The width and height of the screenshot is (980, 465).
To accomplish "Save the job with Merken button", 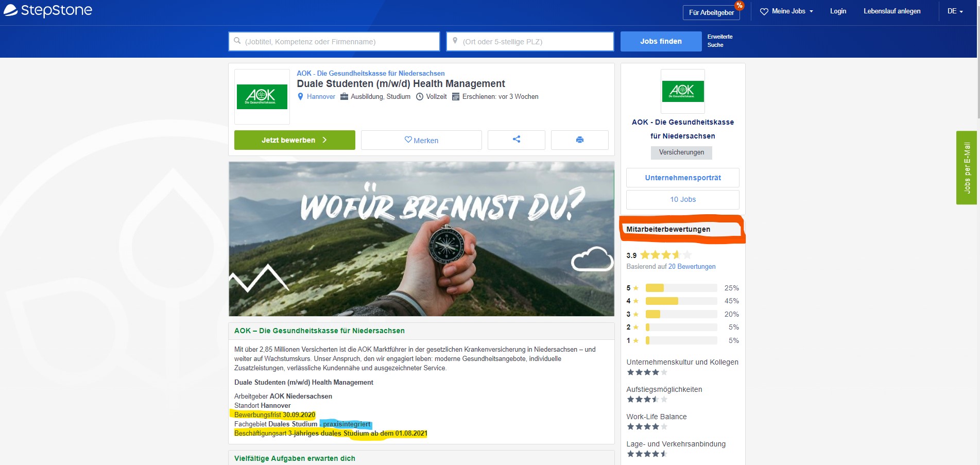I will [x=421, y=140].
